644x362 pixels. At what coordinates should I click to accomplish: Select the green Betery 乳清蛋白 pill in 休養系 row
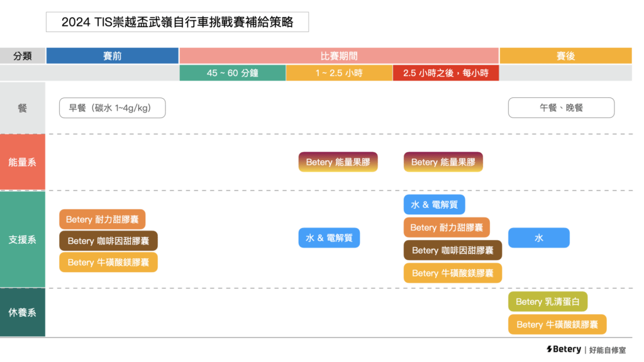coord(548,301)
